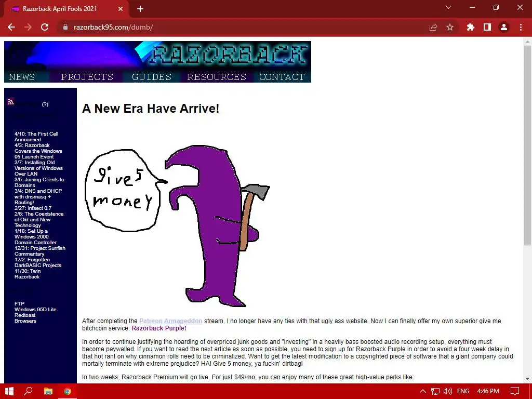532x399 pixels.
Task: Open Chrome three-dot menu
Action: pyautogui.click(x=521, y=27)
